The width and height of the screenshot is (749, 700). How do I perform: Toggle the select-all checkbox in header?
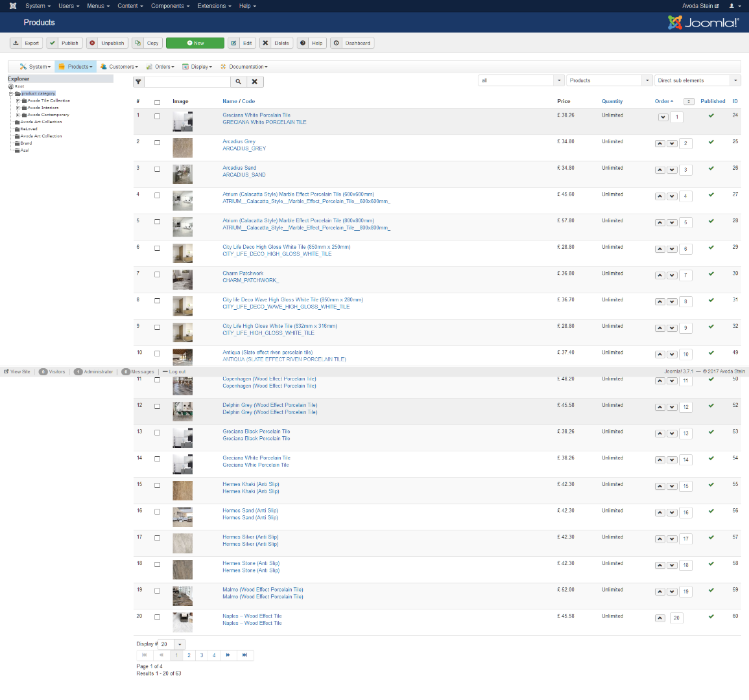coord(157,102)
